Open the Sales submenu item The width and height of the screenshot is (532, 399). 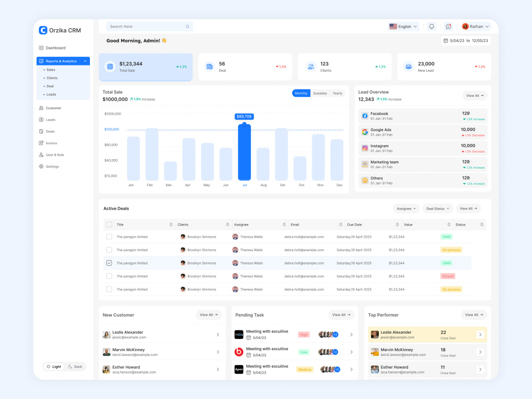click(51, 70)
